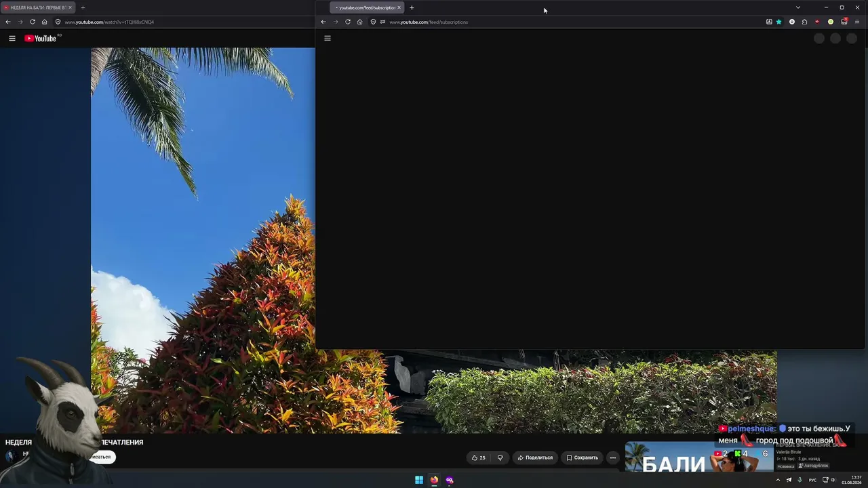Go back in the right browser window

pyautogui.click(x=323, y=22)
